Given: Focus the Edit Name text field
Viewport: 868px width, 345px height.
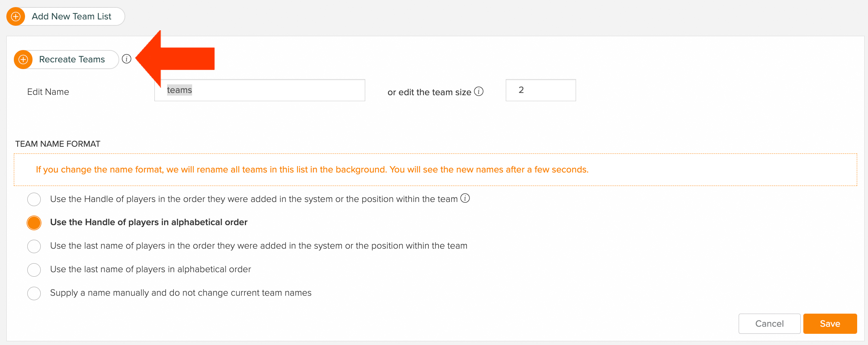Looking at the screenshot, I should (260, 90).
